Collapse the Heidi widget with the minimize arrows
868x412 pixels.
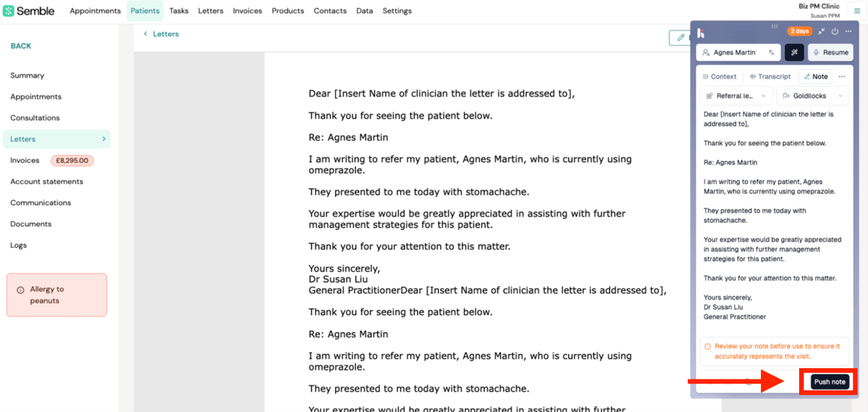(821, 31)
